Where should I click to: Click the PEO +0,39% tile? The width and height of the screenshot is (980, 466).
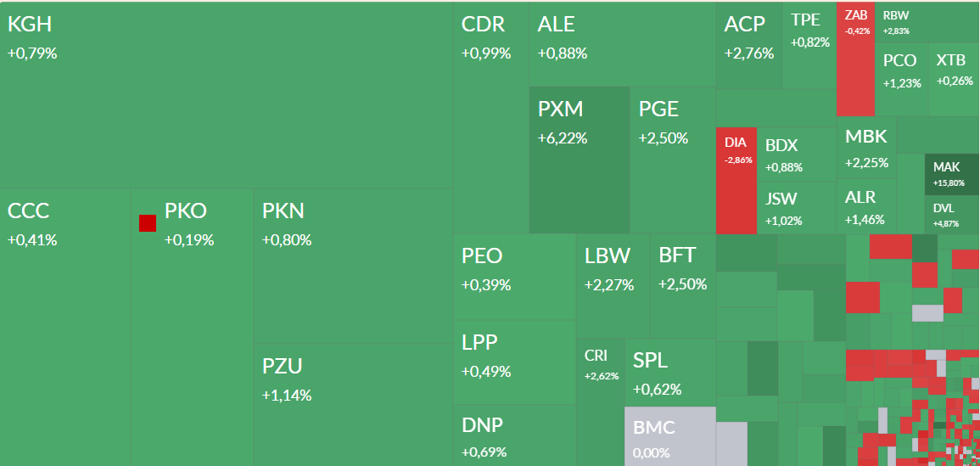click(x=514, y=277)
